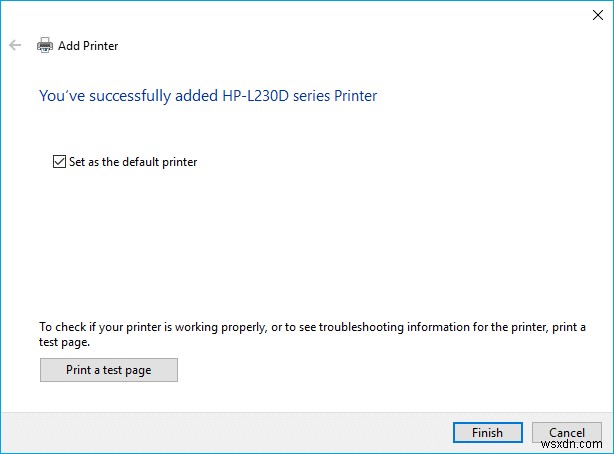The width and height of the screenshot is (614, 454).
Task: Click Finish to complete printer setup
Action: click(x=487, y=433)
